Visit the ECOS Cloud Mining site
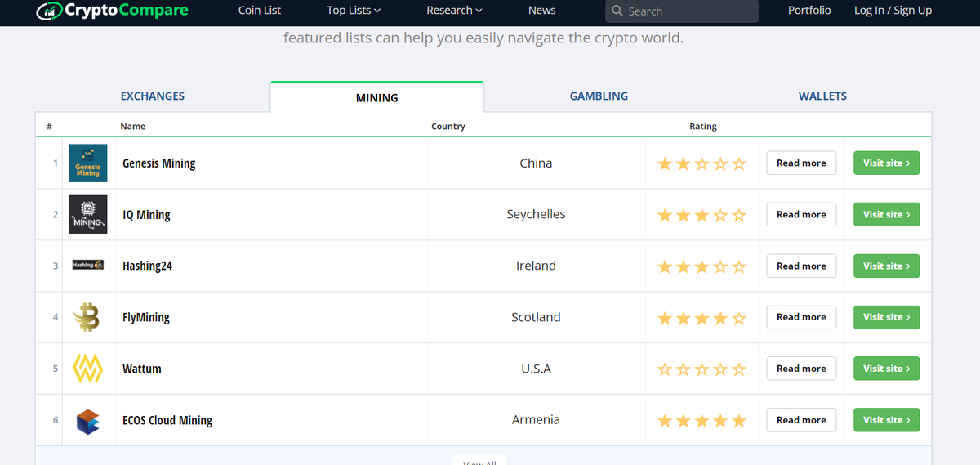The height and width of the screenshot is (465, 980). (887, 420)
